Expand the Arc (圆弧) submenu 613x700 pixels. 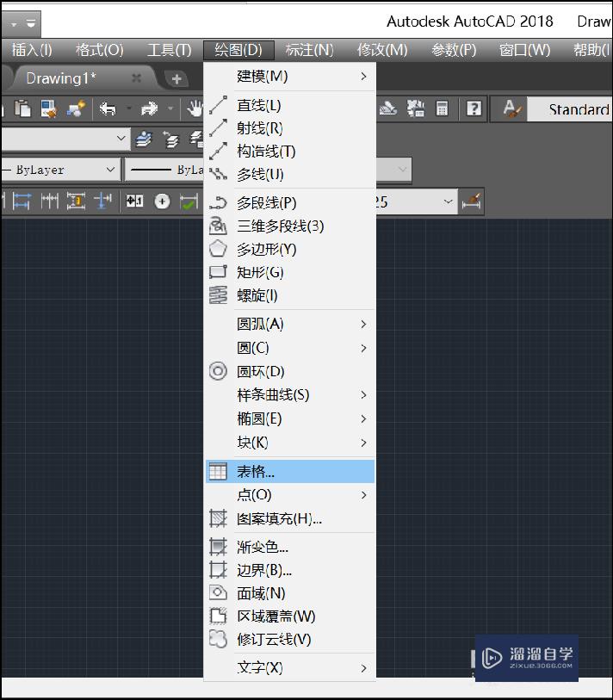coord(289,324)
